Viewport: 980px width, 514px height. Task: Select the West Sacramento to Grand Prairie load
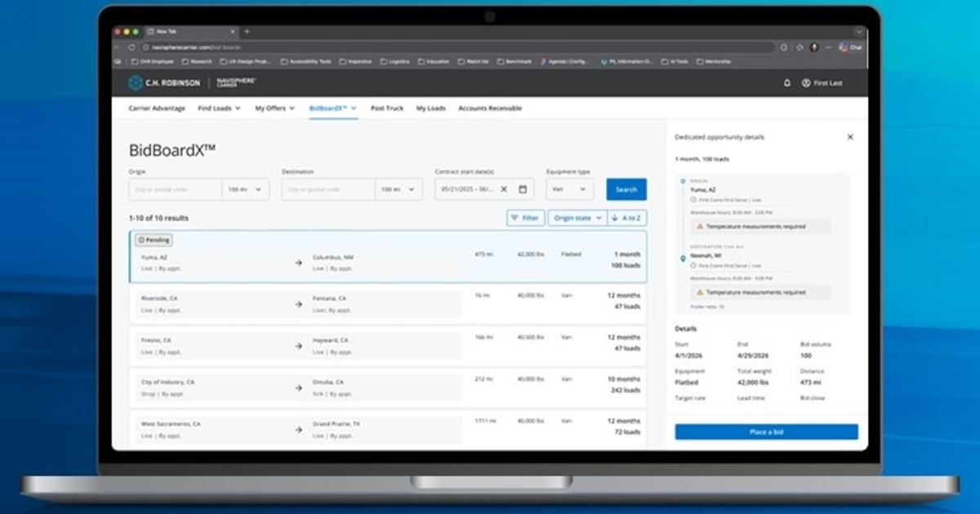tap(388, 429)
